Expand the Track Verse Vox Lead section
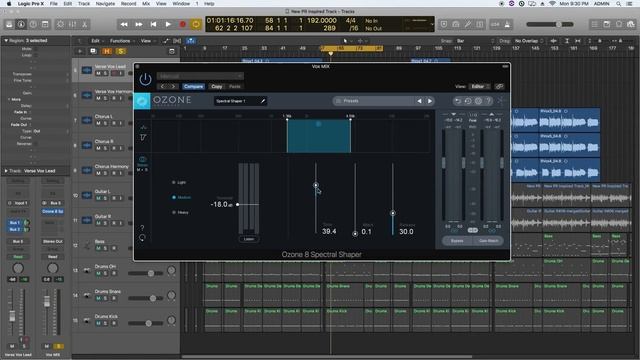640x360 pixels. pos(6,171)
